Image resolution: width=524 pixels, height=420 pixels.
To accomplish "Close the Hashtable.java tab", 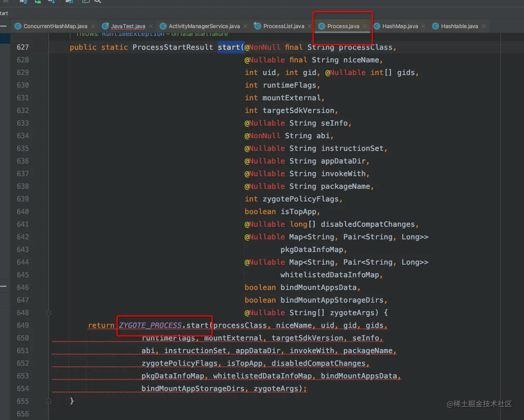I will [x=484, y=26].
